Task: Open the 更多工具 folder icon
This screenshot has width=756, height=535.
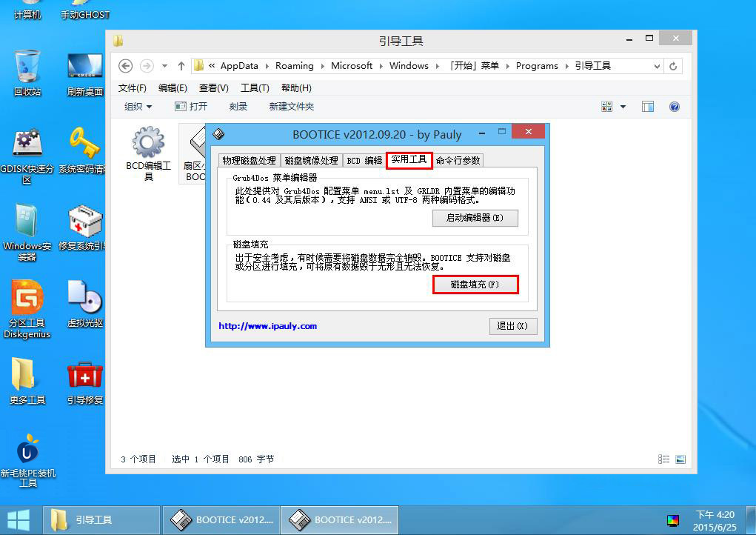Action: click(x=27, y=381)
